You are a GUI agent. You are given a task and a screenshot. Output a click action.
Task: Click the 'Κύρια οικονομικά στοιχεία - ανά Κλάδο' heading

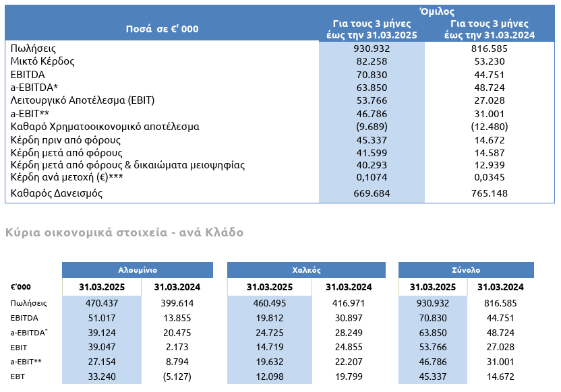124,232
